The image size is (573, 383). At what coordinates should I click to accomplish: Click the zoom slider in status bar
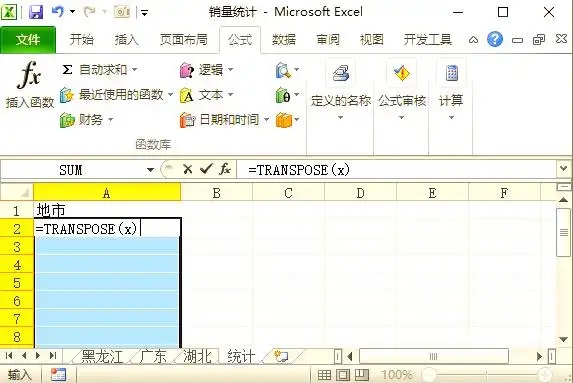(x=486, y=375)
